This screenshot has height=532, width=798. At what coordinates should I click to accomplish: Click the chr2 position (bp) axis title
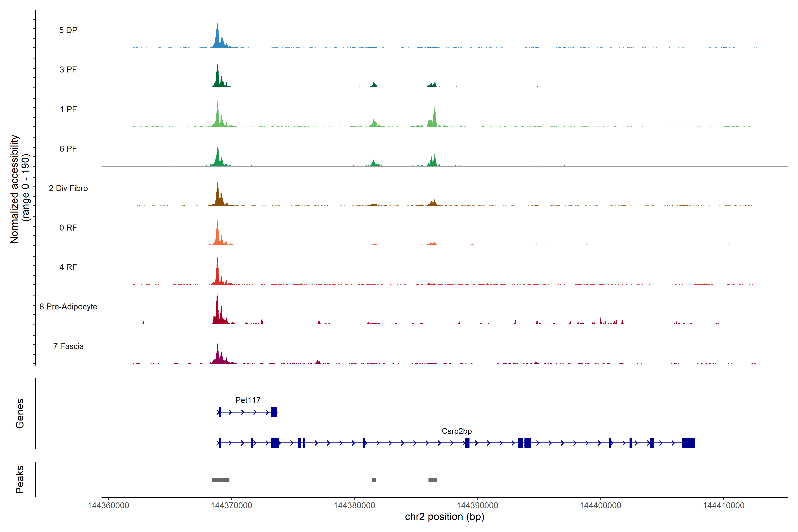click(444, 517)
